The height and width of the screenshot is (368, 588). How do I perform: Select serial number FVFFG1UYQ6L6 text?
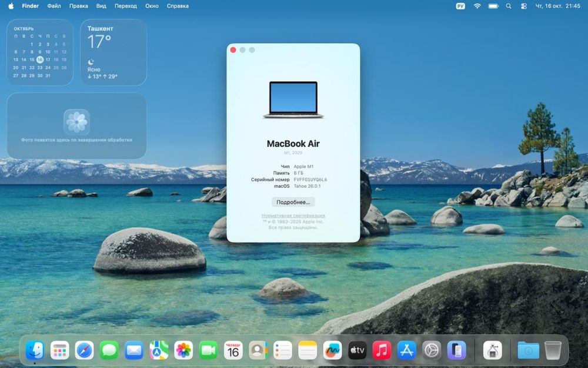point(310,180)
